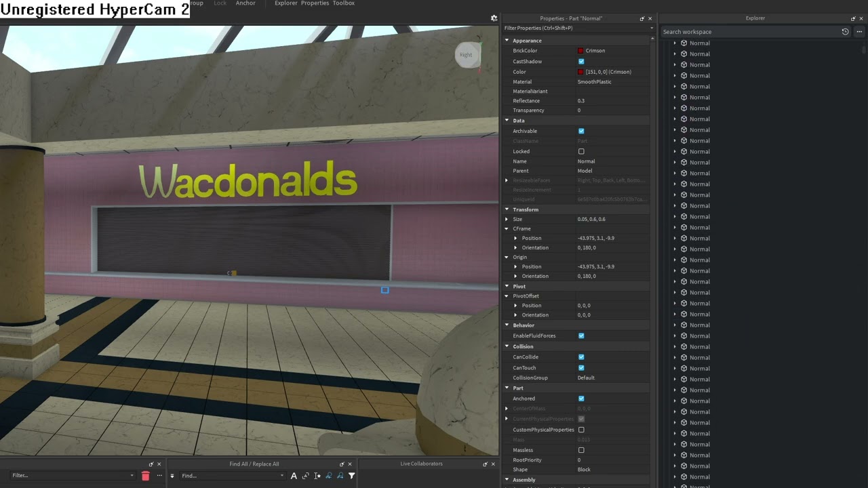868x488 pixels.
Task: Close the Find All / Replace All panel
Action: point(350,464)
